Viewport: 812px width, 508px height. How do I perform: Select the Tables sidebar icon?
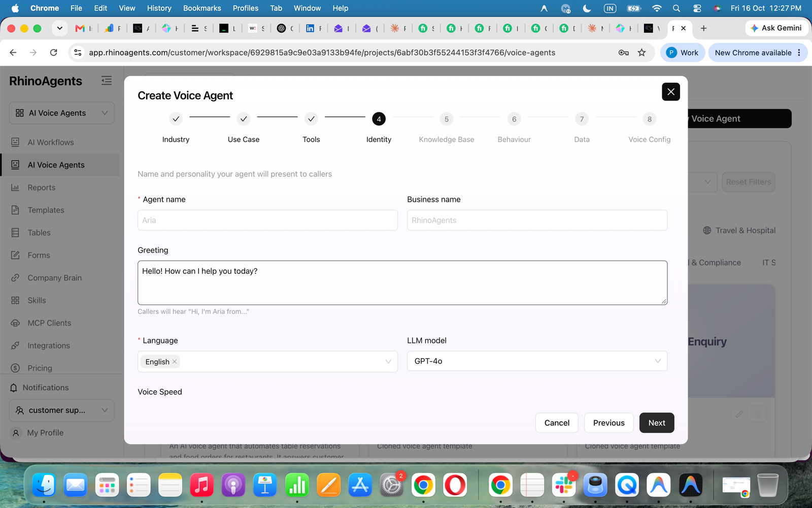click(x=15, y=233)
